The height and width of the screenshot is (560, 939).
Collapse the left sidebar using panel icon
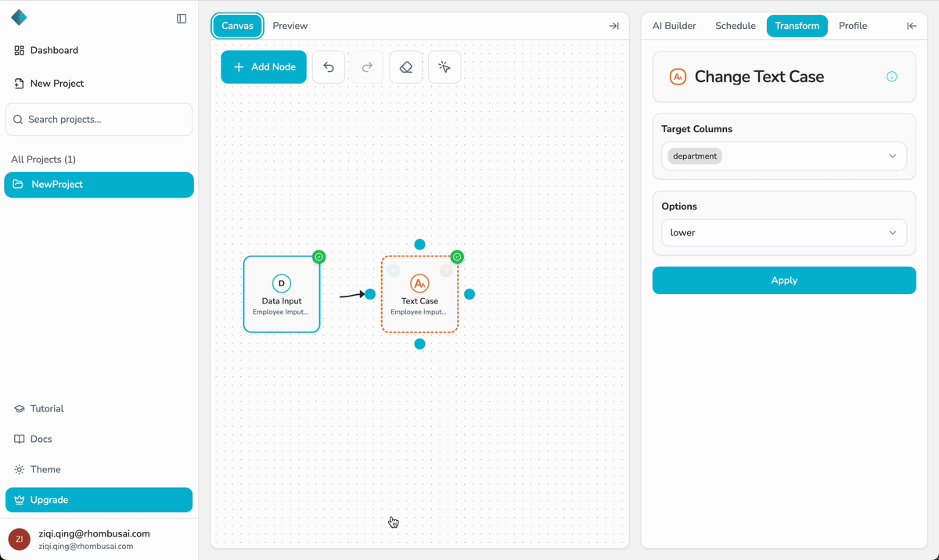pos(182,19)
